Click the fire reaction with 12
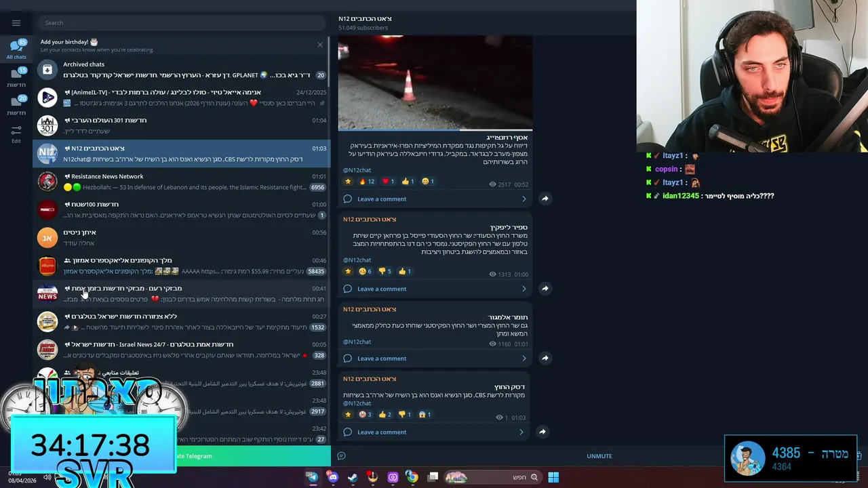Screen dimensions: 868x488 point(367,181)
